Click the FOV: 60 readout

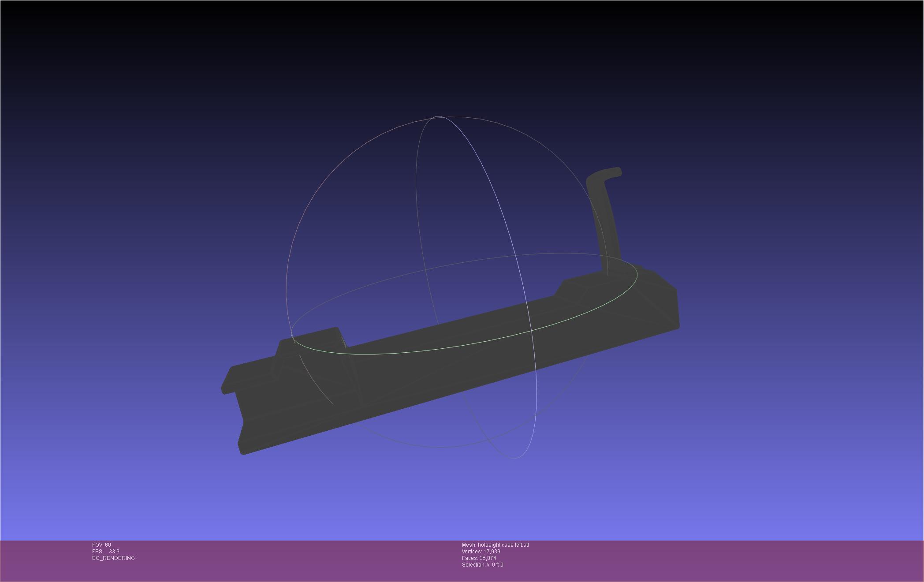point(101,545)
